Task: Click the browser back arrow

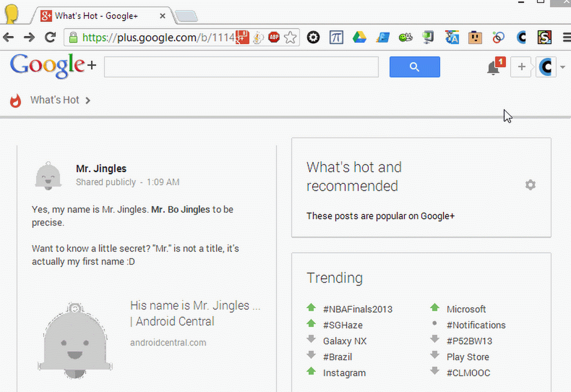Action: click(8, 37)
